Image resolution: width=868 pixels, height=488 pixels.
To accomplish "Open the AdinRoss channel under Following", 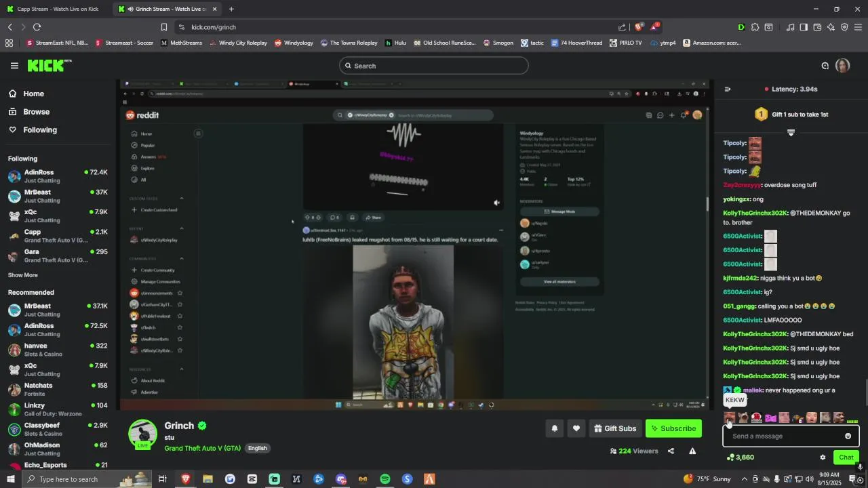I will pos(58,176).
